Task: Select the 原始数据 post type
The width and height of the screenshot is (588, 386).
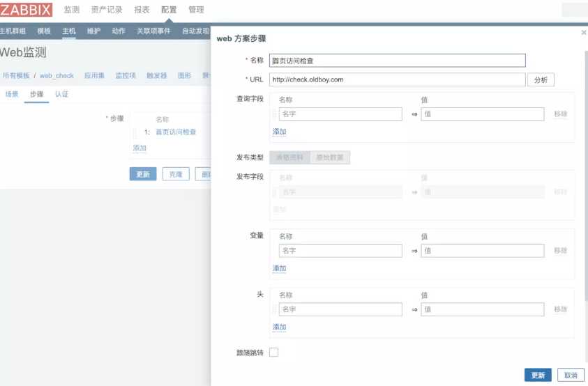Action: coord(330,157)
